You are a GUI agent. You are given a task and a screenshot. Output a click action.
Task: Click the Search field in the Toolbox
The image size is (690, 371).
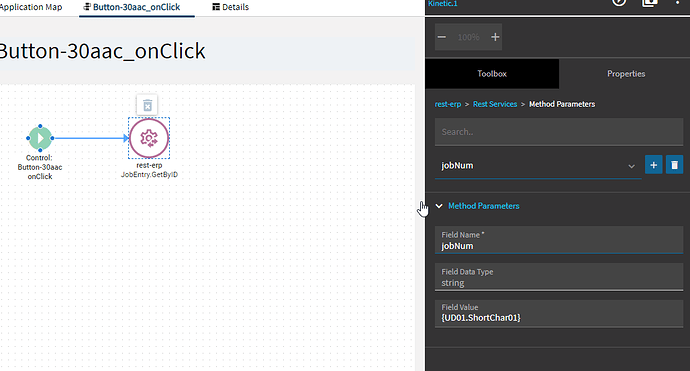[x=559, y=132]
